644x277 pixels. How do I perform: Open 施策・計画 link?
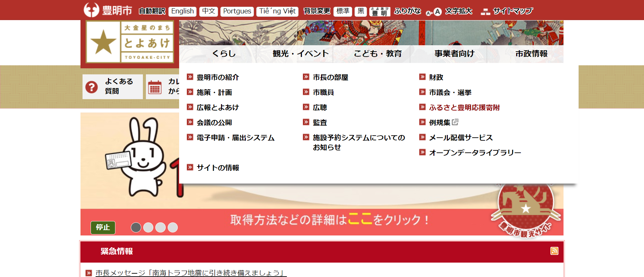coord(214,92)
